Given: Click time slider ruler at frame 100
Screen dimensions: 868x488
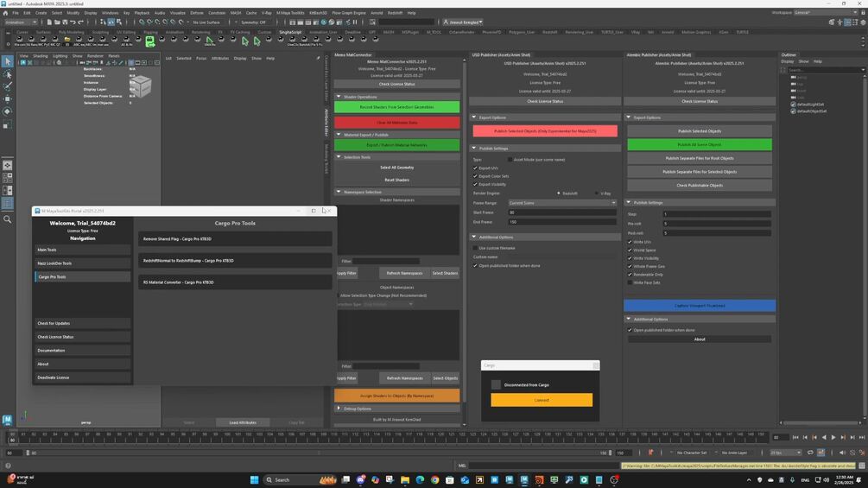Looking at the screenshot, I should pyautogui.click(x=227, y=437).
